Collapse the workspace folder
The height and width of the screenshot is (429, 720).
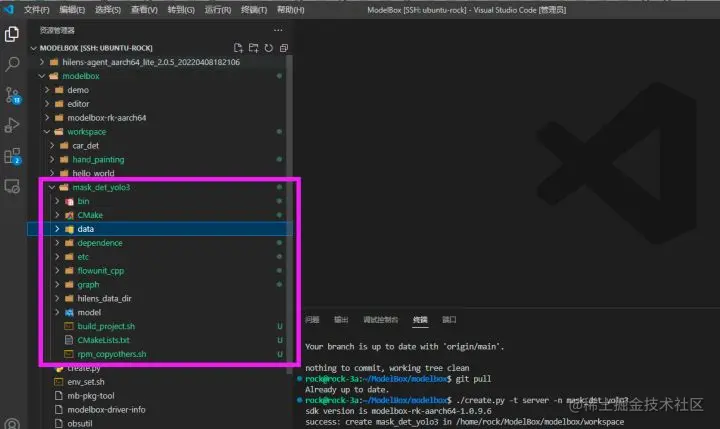pyautogui.click(x=46, y=131)
